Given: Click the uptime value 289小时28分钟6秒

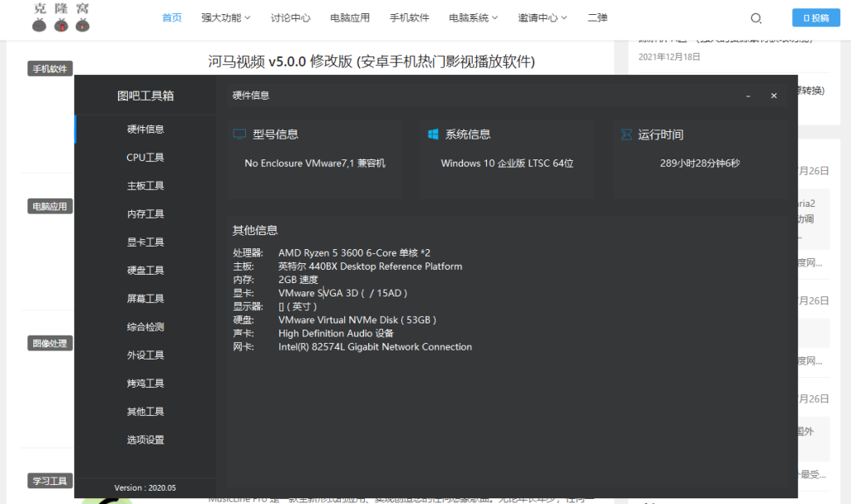Looking at the screenshot, I should (700, 164).
